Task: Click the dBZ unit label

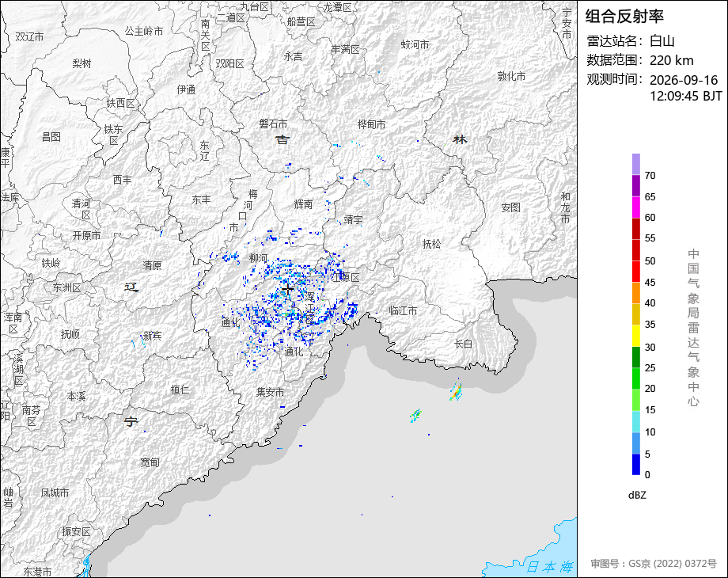Action: 637,496
